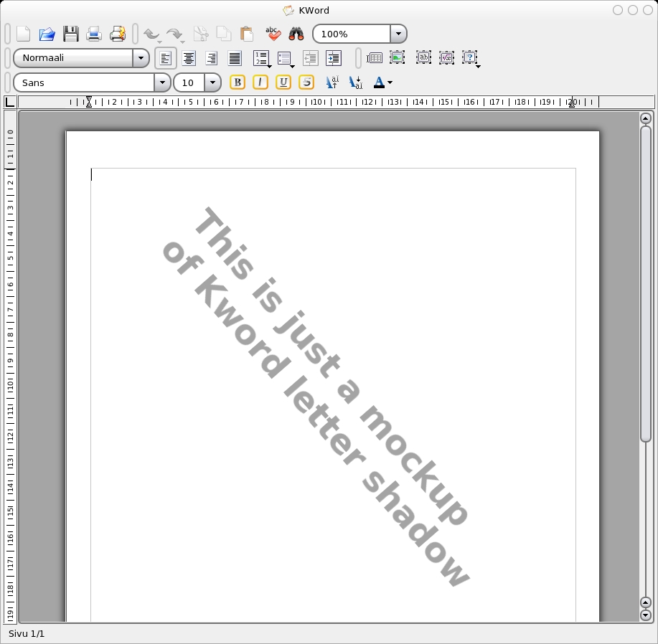Redo the last undone action

[x=174, y=34]
